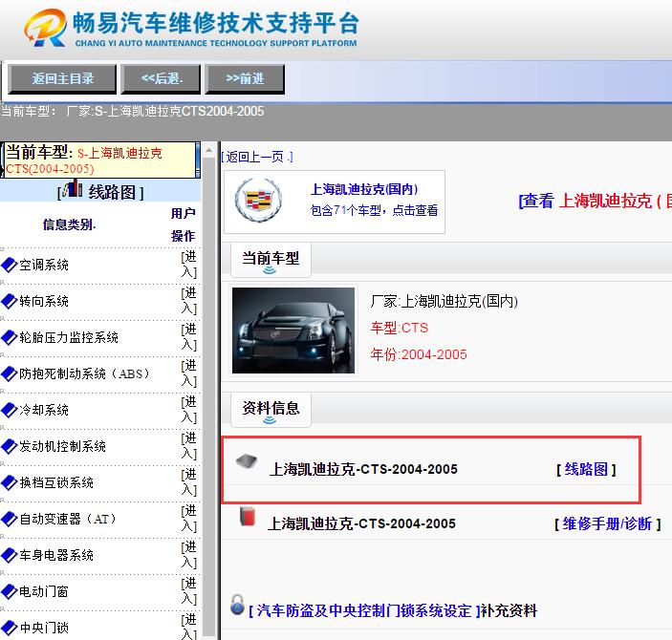The height and width of the screenshot is (640, 672).
Task: Click 进入 for 防抱死制动系统（ABS）
Action: pyautogui.click(x=188, y=373)
